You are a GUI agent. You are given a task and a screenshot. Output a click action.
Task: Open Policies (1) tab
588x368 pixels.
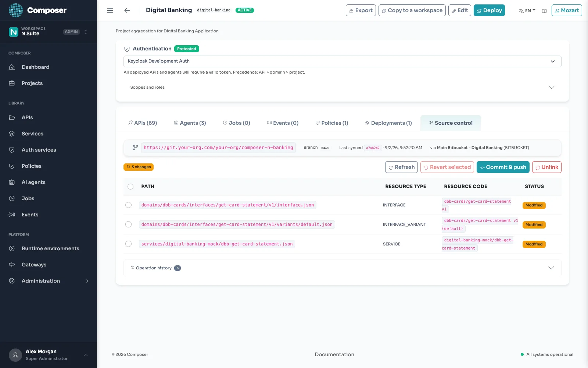click(x=332, y=123)
